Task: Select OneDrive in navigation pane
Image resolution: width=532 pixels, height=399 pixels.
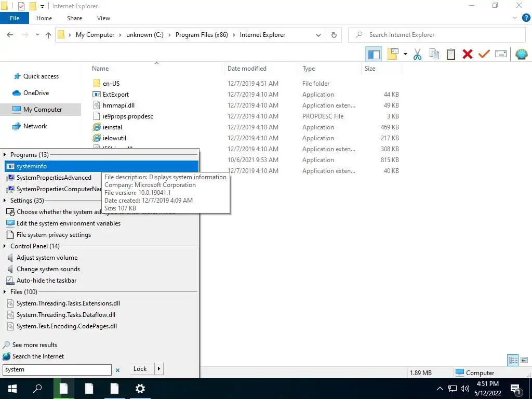Action: tap(36, 93)
